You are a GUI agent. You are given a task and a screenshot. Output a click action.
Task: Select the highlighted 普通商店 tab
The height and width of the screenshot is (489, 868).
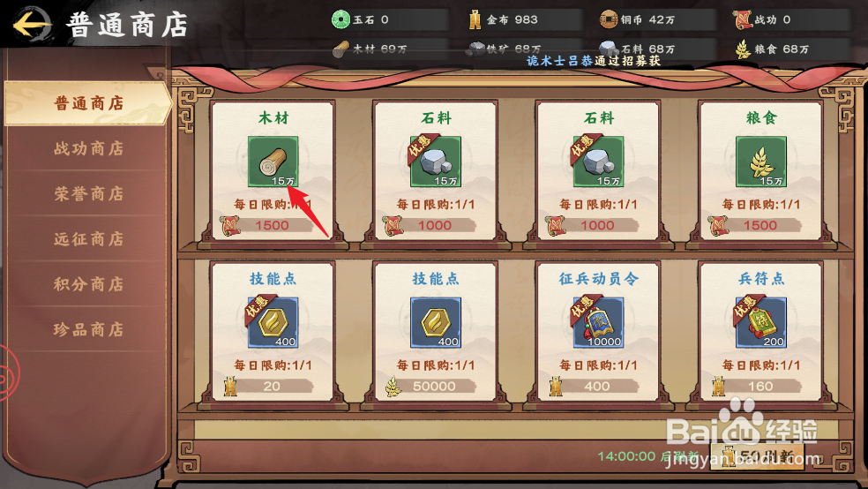[x=87, y=103]
